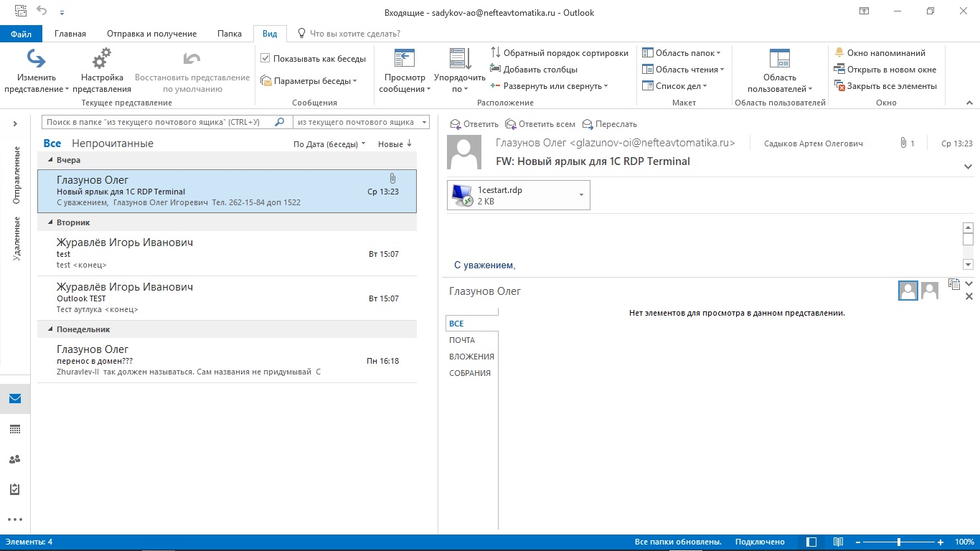The image size is (980, 551).
Task: Open Change View dropdown (Изменить представление)
Action: pos(37,70)
